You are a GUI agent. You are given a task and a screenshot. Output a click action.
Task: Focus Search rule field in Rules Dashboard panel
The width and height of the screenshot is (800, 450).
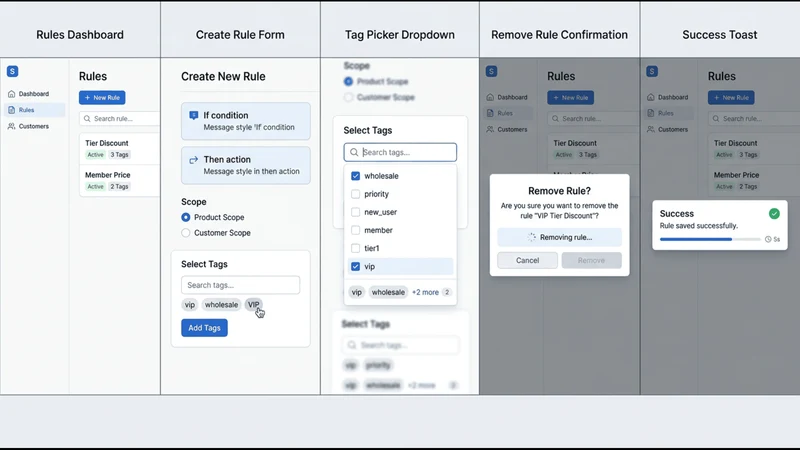(119, 118)
